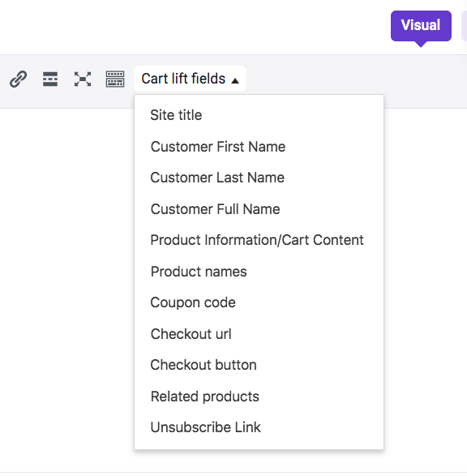
Task: Pick Customer Full Name entry
Action: pyautogui.click(x=259, y=209)
